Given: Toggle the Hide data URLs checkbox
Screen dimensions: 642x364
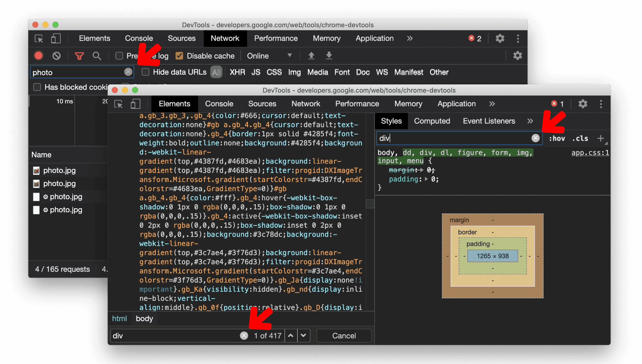Looking at the screenshot, I should (146, 72).
